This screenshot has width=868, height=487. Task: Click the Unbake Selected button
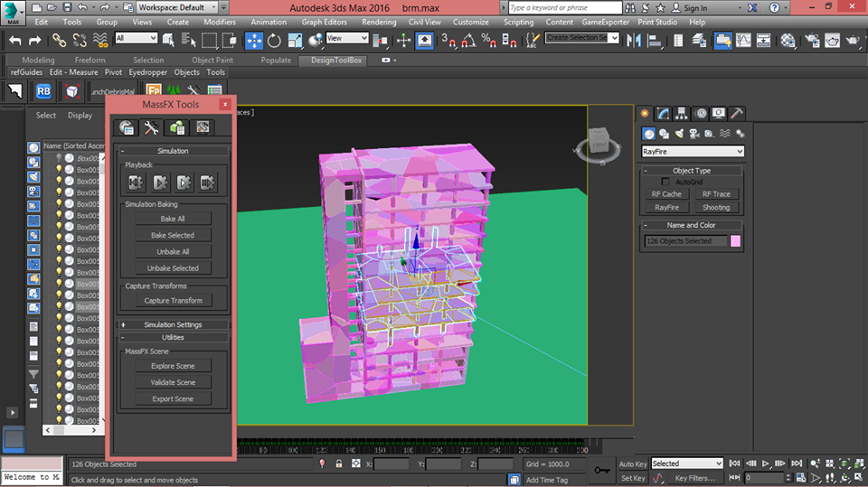point(173,267)
